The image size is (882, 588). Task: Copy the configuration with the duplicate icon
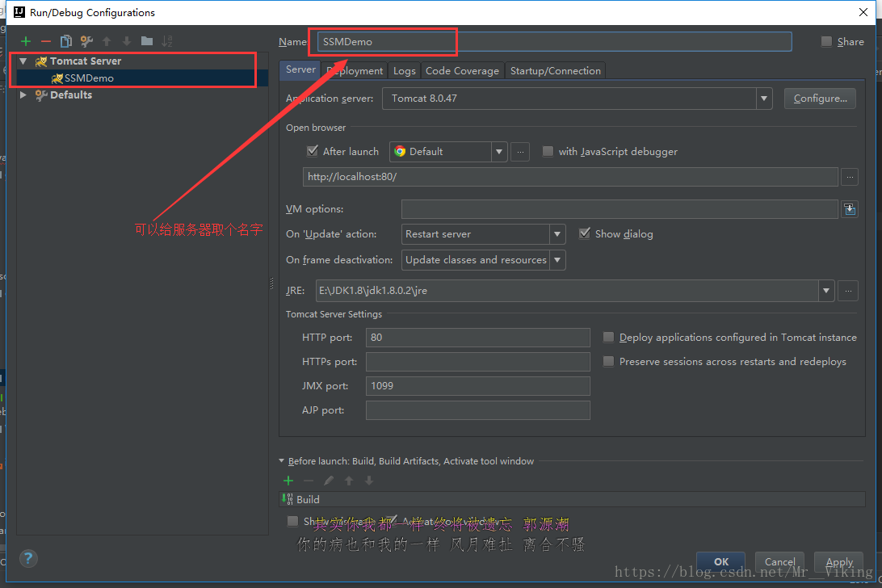pos(65,41)
